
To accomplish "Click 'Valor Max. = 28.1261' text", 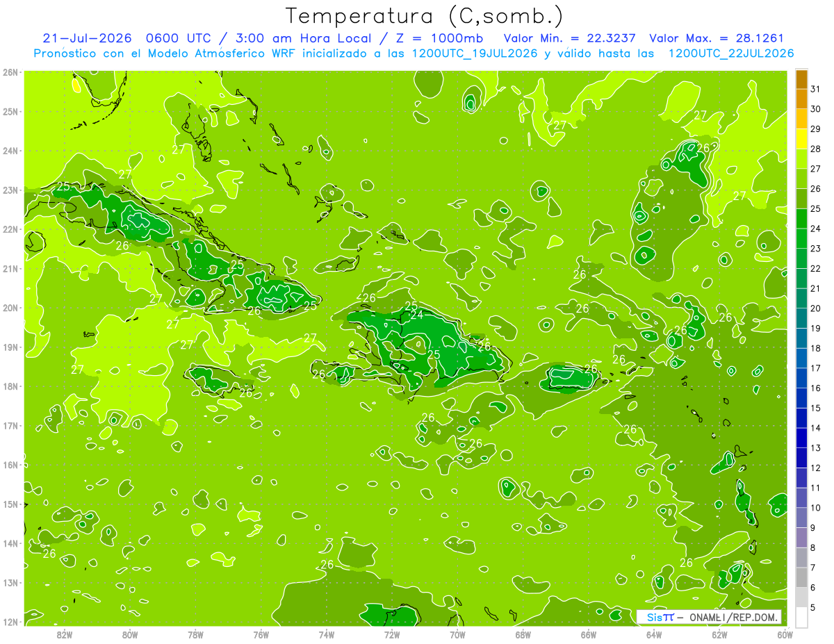I will (x=717, y=39).
